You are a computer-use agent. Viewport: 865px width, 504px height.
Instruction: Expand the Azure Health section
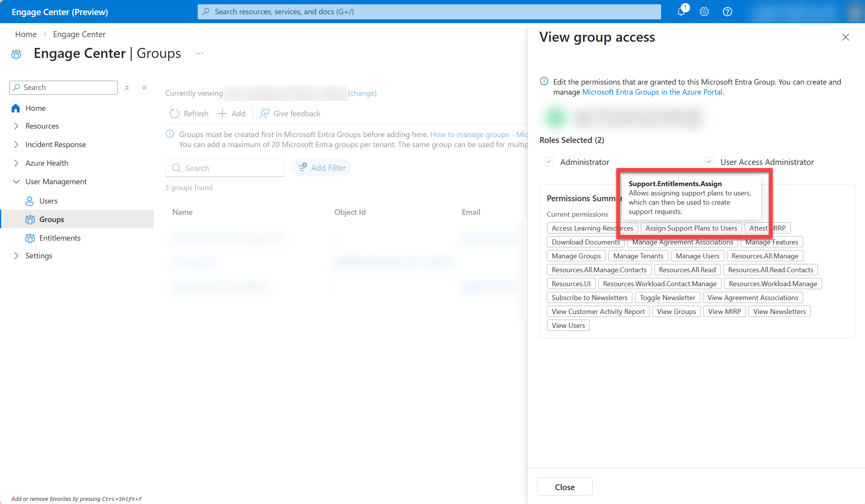(x=16, y=163)
